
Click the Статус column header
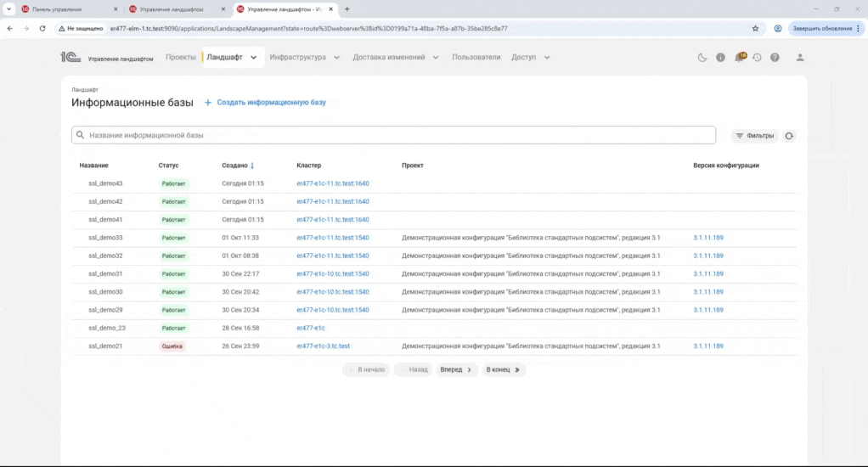point(168,166)
